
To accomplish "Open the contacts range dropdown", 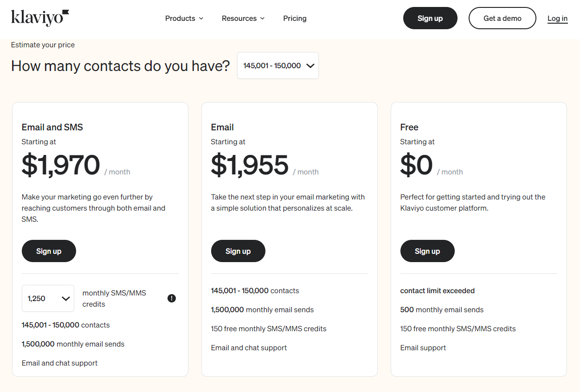I will (x=278, y=65).
